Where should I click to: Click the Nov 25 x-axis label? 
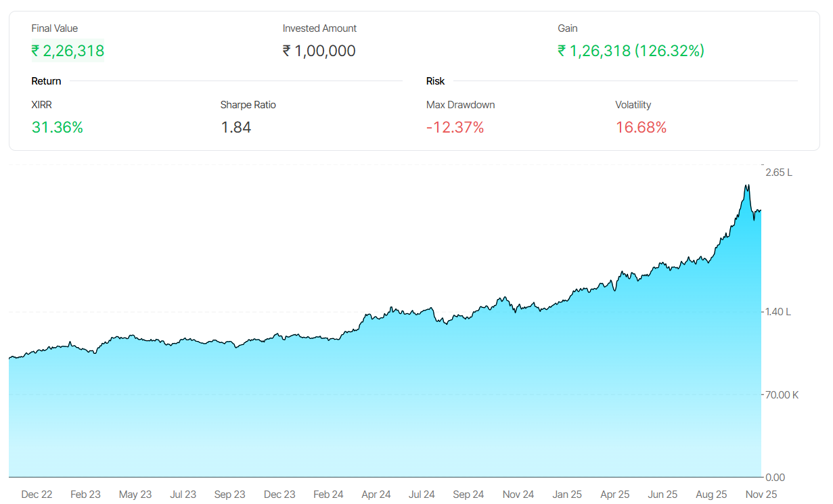coord(761,495)
